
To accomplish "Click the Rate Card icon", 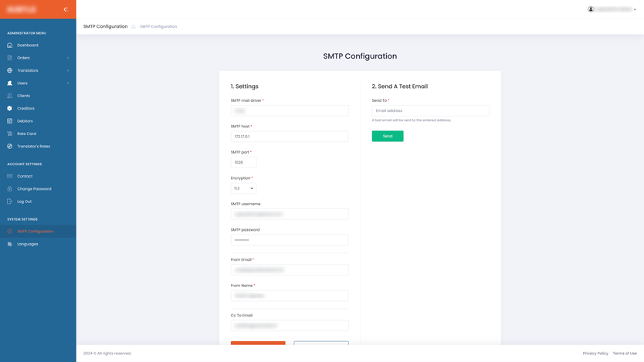I will pyautogui.click(x=10, y=134).
